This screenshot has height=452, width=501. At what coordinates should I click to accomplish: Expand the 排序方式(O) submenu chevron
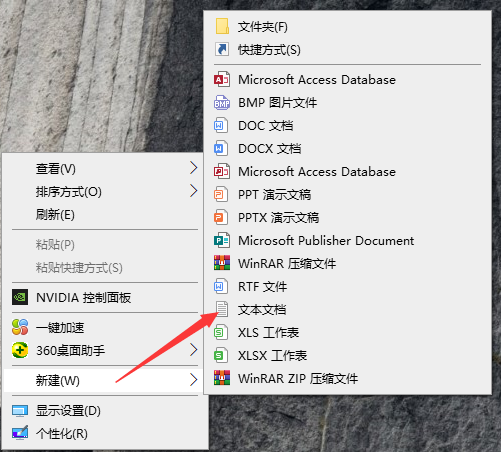click(x=194, y=191)
